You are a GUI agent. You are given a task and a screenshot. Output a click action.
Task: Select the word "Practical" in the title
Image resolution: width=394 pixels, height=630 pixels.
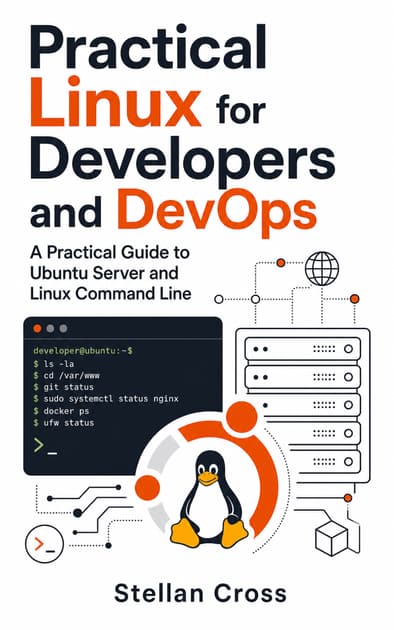coord(148,47)
